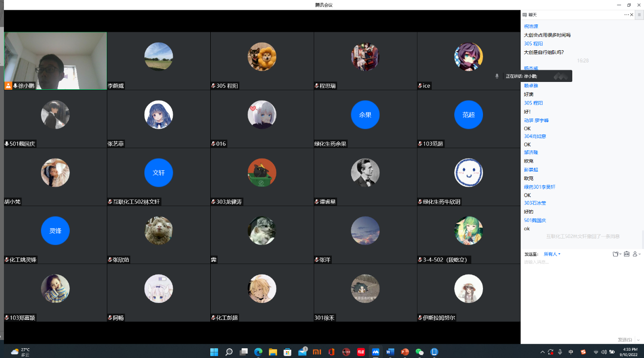This screenshot has width=644, height=358.
Task: Click sender name 501魏国庆 in chat
Action: click(x=535, y=220)
